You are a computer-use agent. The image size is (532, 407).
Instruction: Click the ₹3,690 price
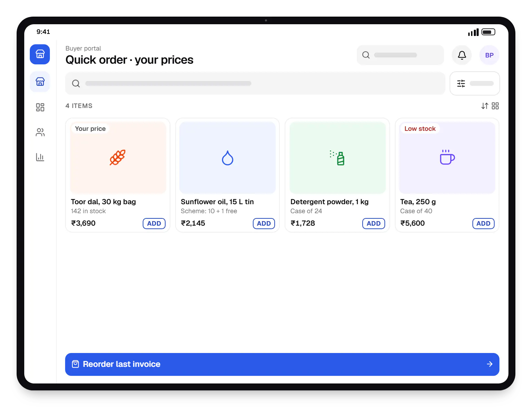pyautogui.click(x=83, y=223)
